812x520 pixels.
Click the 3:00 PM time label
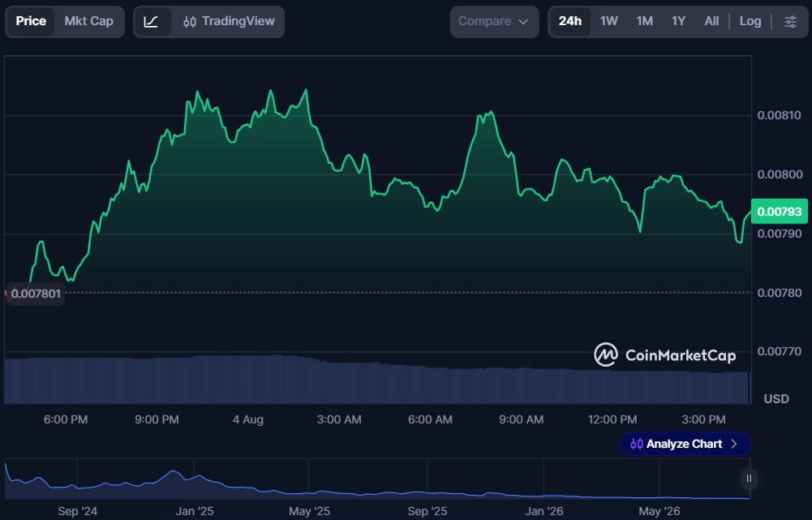pos(704,419)
